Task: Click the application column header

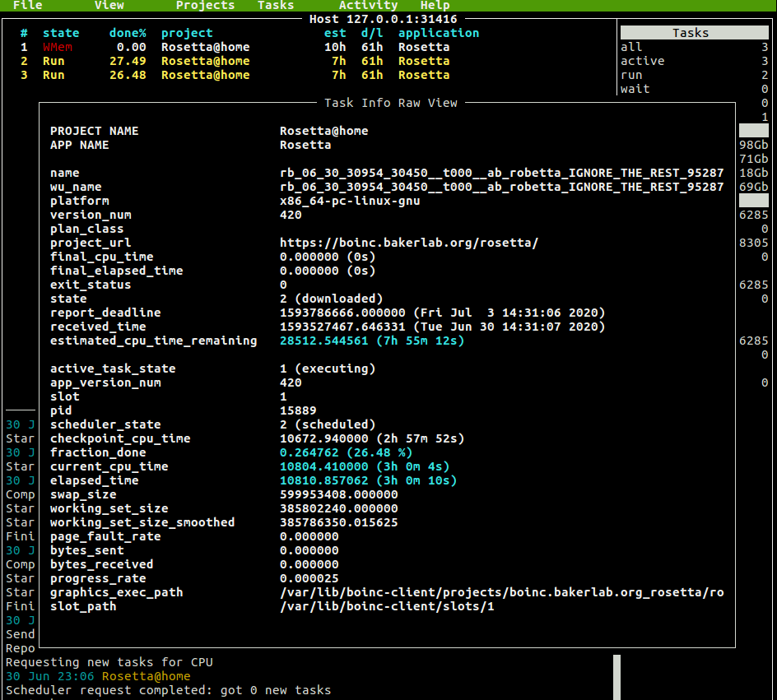Action: (x=439, y=33)
